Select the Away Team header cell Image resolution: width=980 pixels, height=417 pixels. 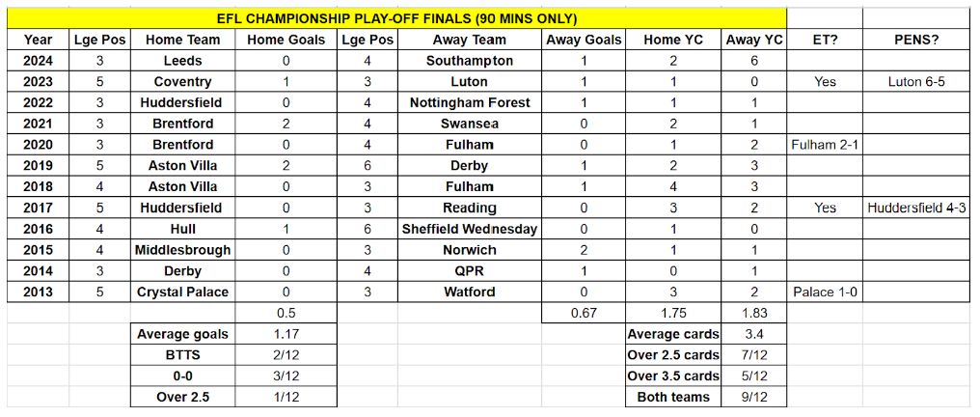coord(470,40)
